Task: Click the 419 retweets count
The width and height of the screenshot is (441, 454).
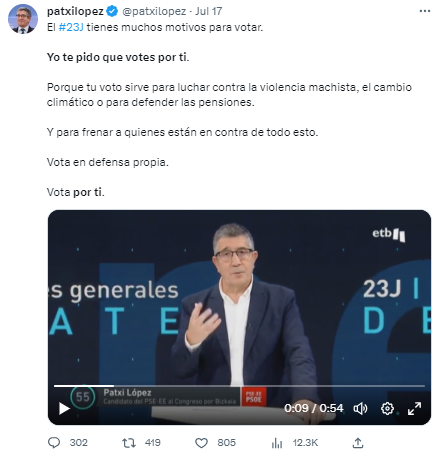Action: tap(153, 443)
